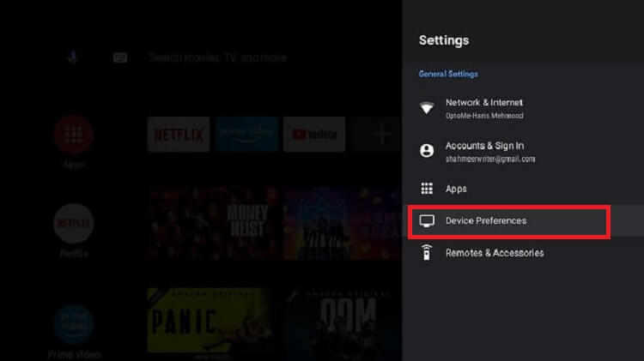The image size is (644, 361).
Task: Click the plus add app tile
Action: pyautogui.click(x=377, y=134)
